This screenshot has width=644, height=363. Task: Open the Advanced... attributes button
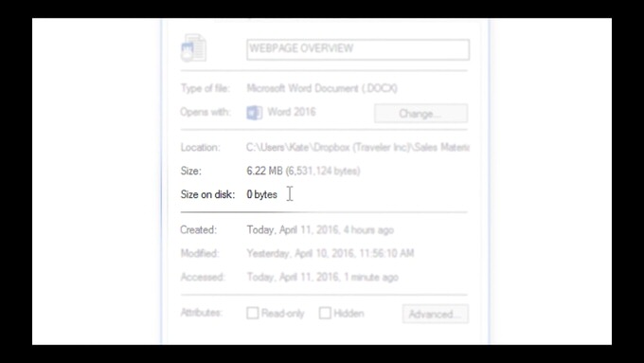[x=435, y=314]
